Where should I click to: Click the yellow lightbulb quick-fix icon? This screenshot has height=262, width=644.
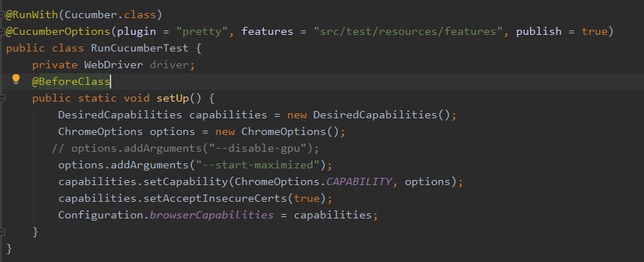(x=15, y=79)
